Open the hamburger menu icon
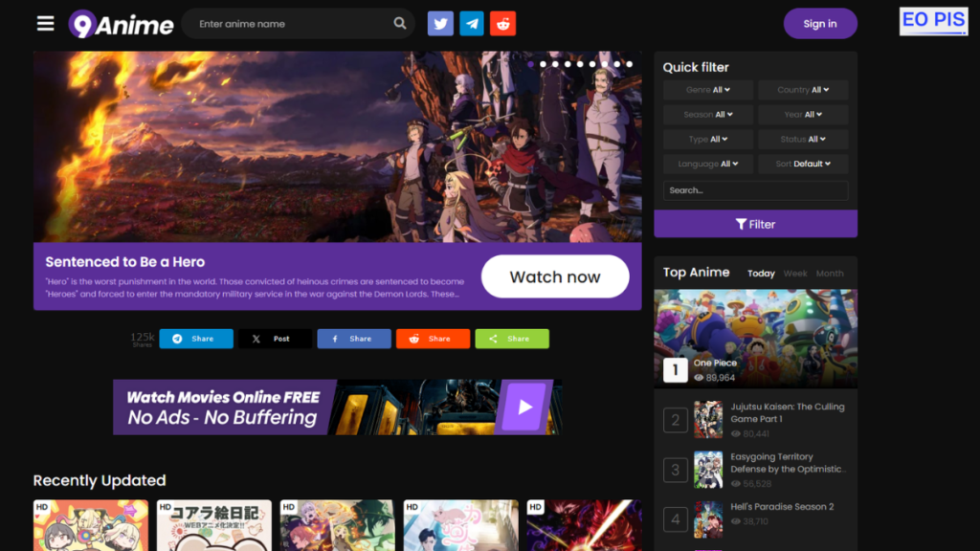Viewport: 980px width, 551px height. tap(46, 24)
